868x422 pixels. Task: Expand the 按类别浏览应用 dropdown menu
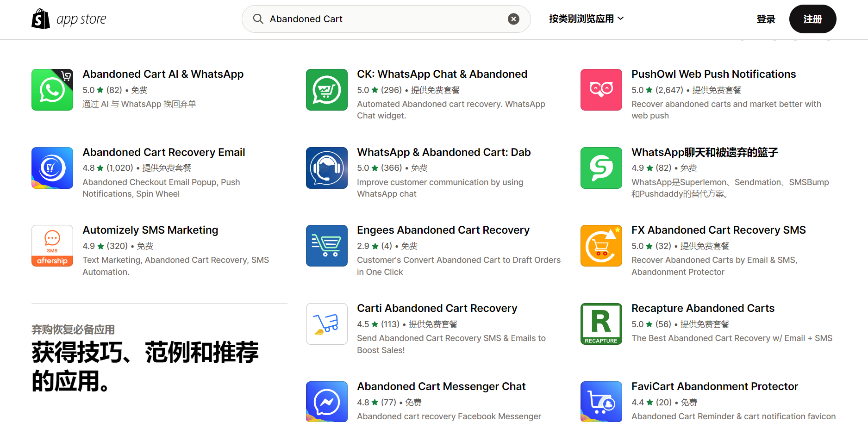click(x=587, y=19)
